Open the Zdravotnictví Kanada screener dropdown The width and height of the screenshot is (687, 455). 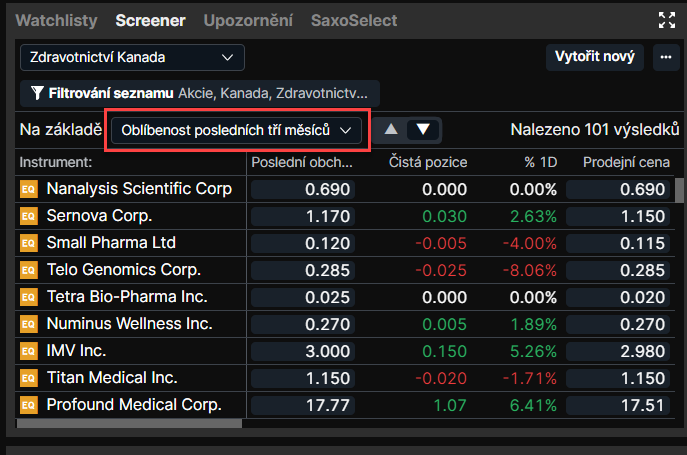point(132,57)
